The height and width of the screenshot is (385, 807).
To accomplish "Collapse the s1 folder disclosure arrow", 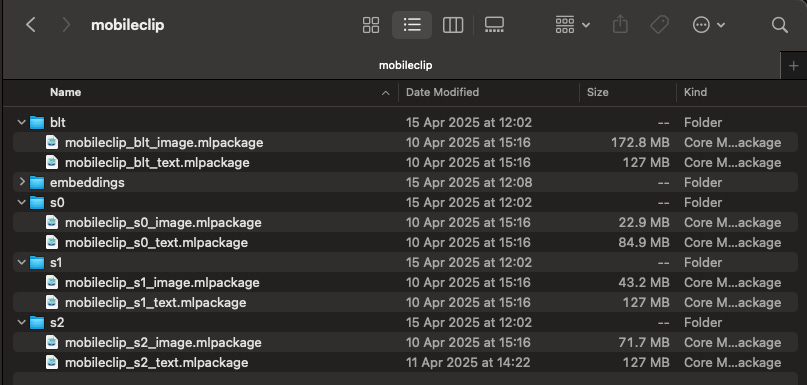I will click(x=22, y=262).
